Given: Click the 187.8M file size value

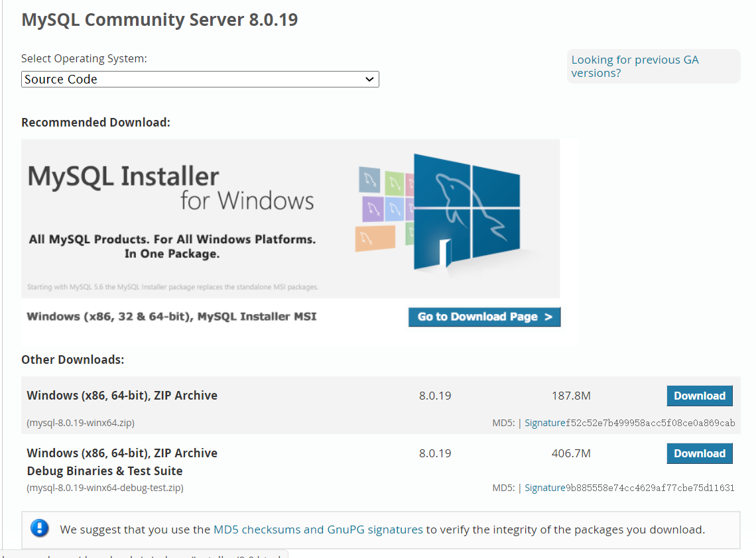Looking at the screenshot, I should 571,396.
